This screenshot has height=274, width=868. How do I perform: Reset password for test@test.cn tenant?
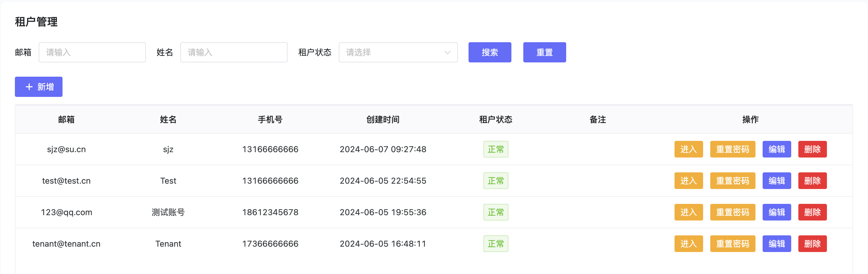tap(732, 181)
